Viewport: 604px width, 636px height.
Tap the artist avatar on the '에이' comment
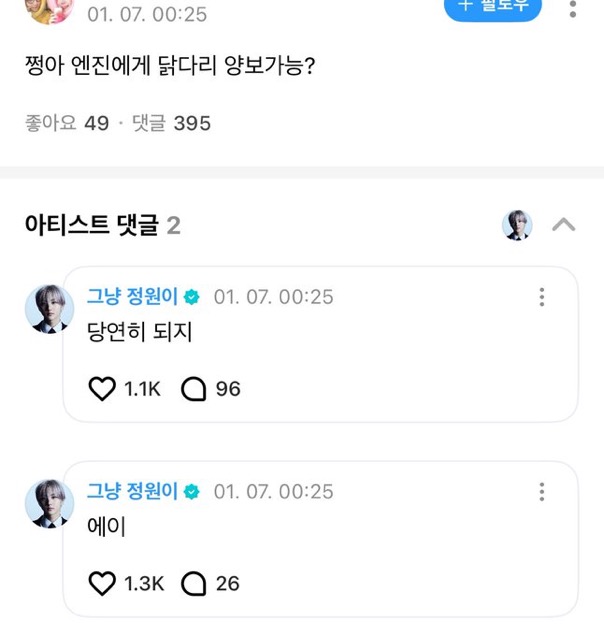(x=47, y=502)
